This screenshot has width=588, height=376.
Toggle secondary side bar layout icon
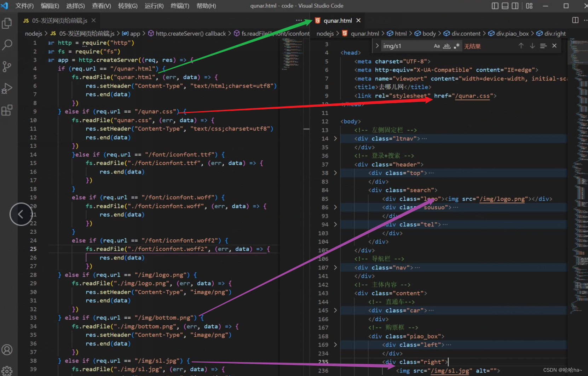515,6
